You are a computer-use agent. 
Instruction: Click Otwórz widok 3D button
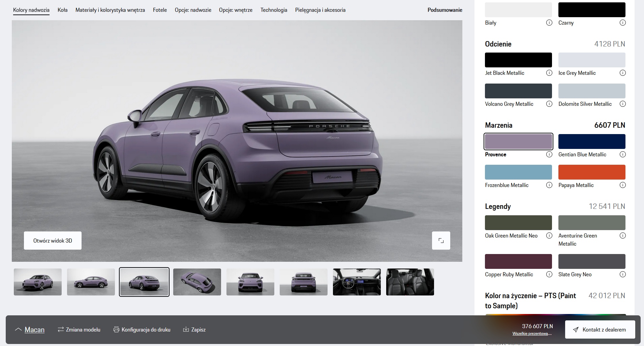pyautogui.click(x=53, y=241)
